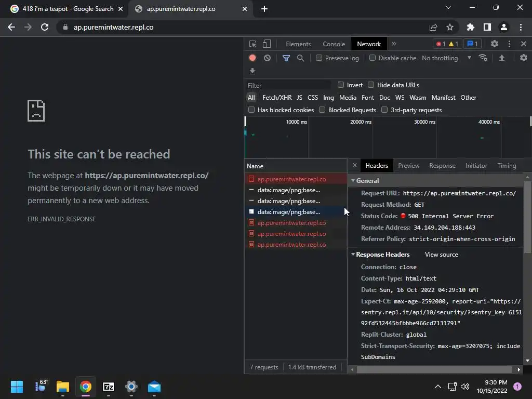Open network conditions wifi icon

[x=483, y=58]
